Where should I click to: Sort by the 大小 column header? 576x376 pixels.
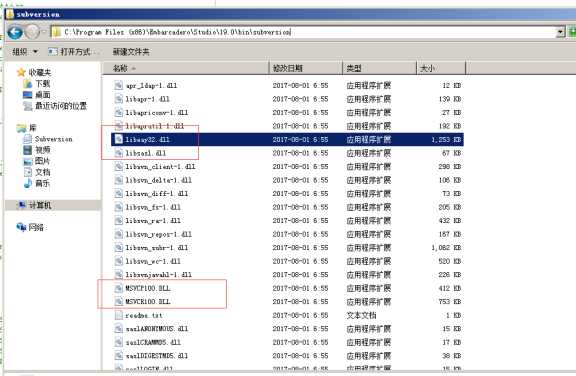coord(441,68)
